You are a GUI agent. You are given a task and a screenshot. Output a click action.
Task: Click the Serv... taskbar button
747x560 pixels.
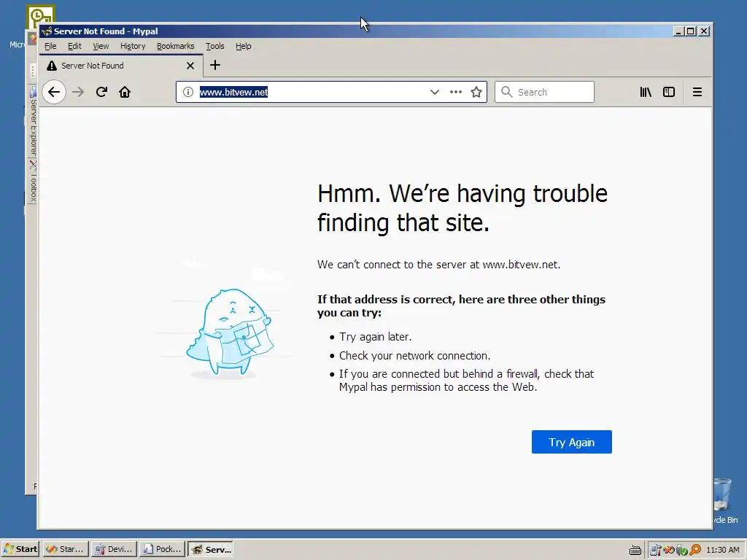pos(210,549)
